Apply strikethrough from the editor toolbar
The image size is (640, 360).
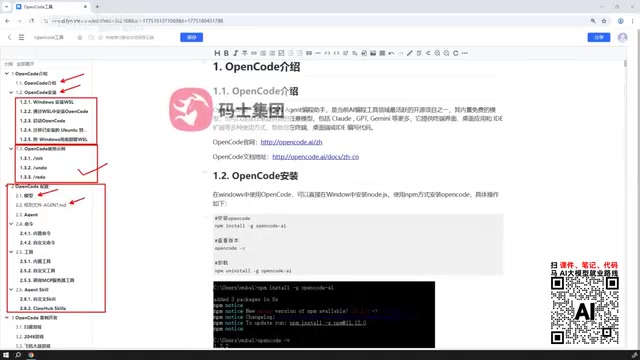click(x=244, y=53)
